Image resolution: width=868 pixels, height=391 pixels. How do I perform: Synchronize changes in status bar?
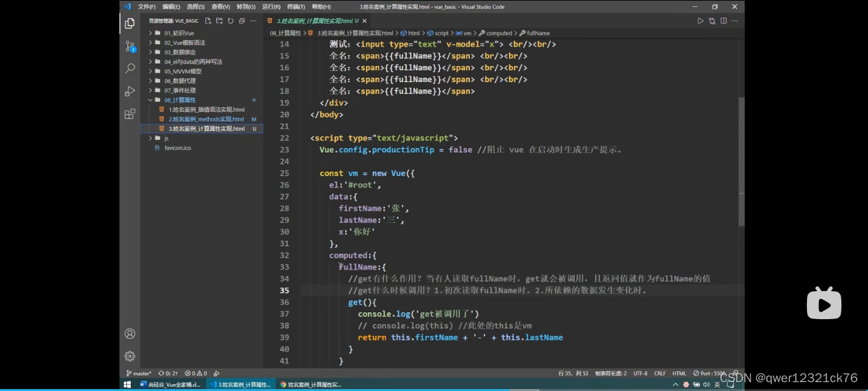click(168, 373)
